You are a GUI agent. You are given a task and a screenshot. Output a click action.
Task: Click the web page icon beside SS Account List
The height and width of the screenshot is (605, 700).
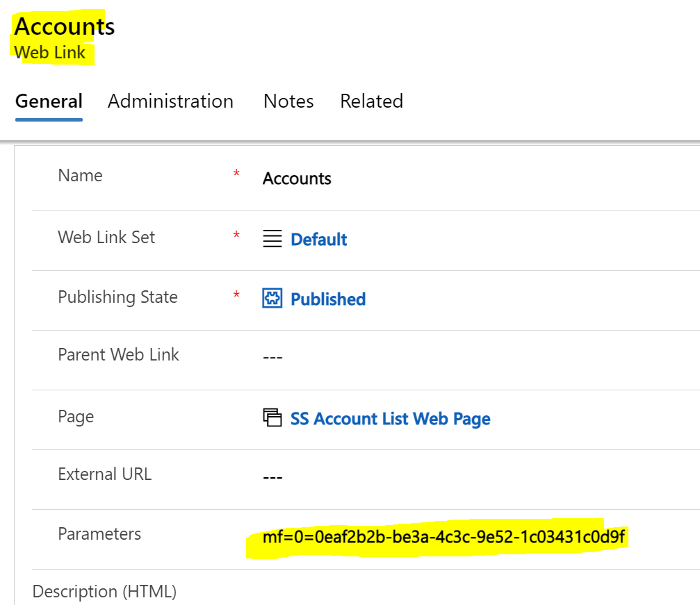click(x=272, y=418)
